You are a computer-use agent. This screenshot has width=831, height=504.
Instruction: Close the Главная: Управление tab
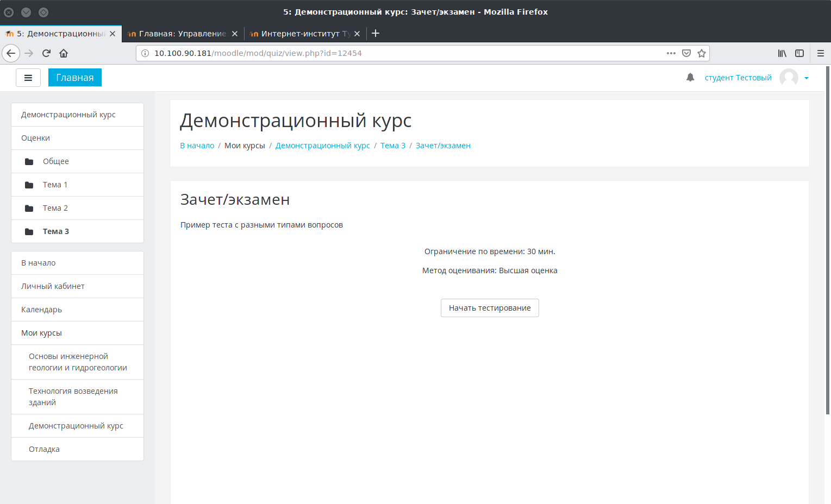coord(235,34)
